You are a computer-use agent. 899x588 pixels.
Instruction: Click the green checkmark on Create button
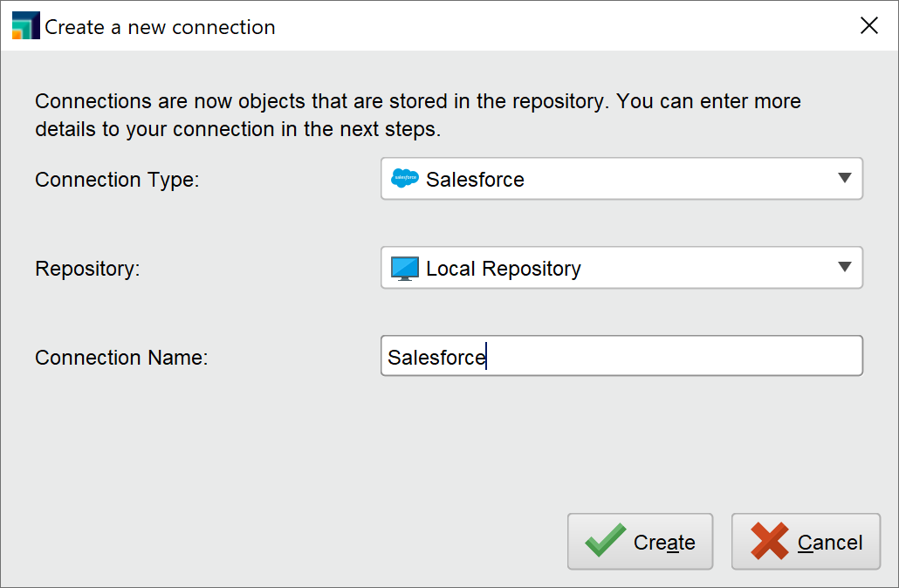point(605,541)
